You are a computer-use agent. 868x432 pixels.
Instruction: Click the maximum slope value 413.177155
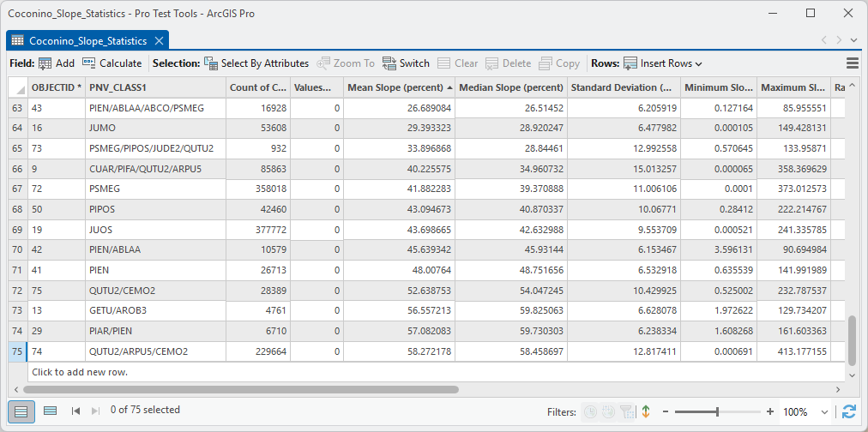[x=794, y=351]
